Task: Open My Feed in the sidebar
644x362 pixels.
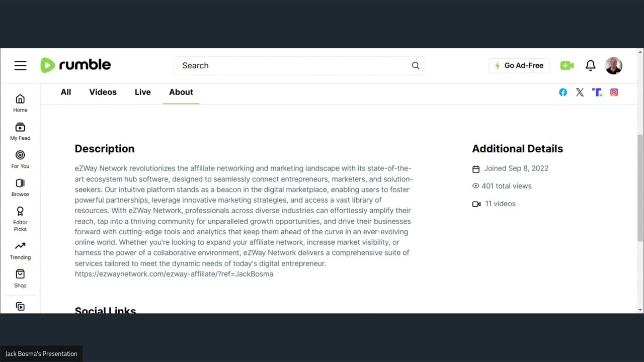Action: [x=20, y=131]
